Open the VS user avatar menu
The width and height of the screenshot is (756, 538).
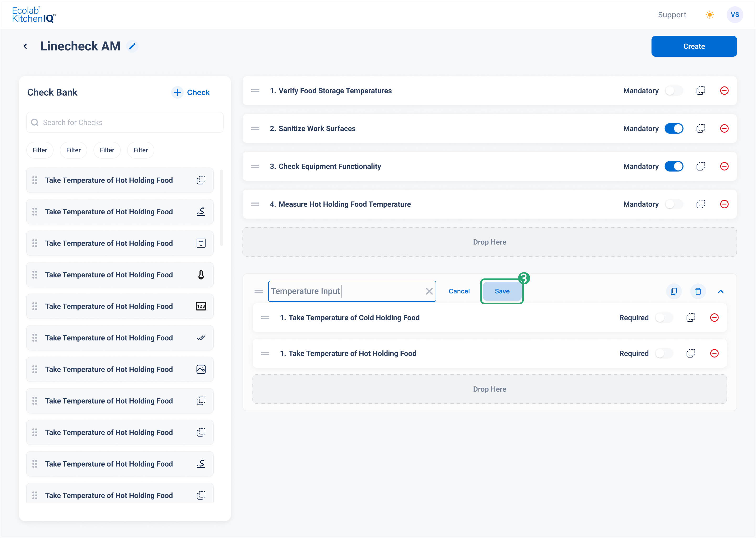735,14
